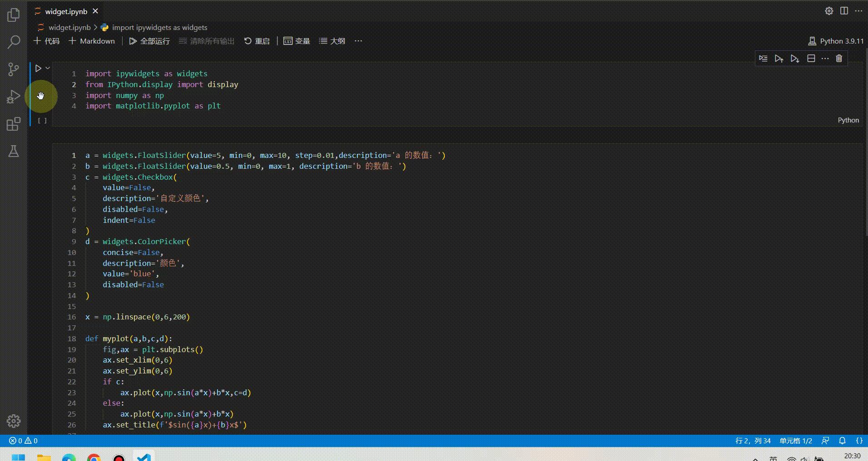The width and height of the screenshot is (868, 461).
Task: Run the imports cell with play arrow
Action: pos(38,68)
